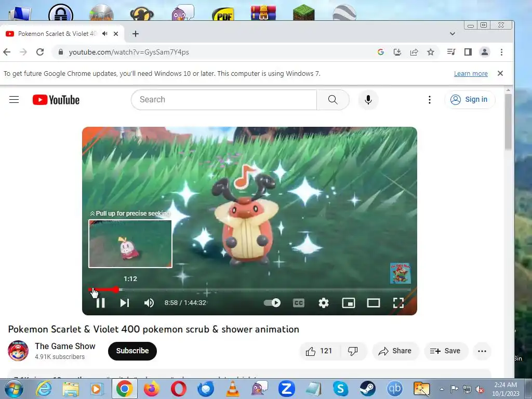Click the Google icon in address bar

[381, 52]
